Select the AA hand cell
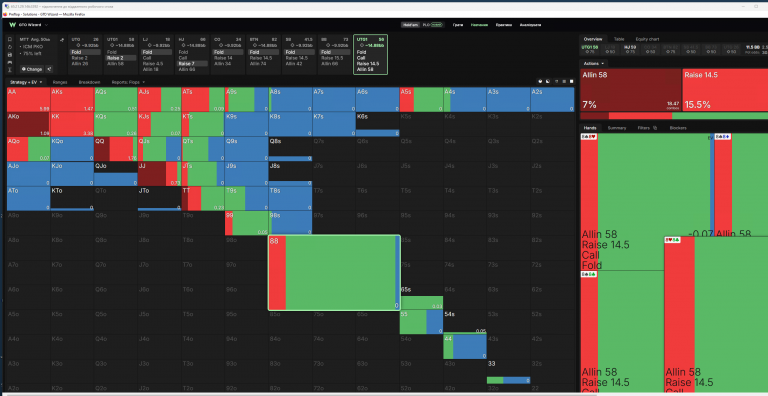Viewport: 768px width, 396px height. click(28, 99)
